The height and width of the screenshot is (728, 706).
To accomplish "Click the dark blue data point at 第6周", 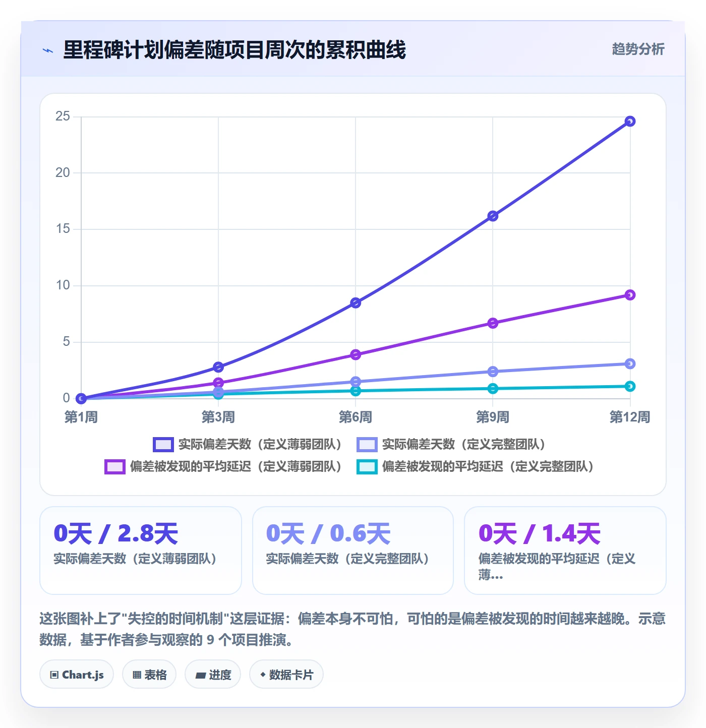I will (x=356, y=303).
